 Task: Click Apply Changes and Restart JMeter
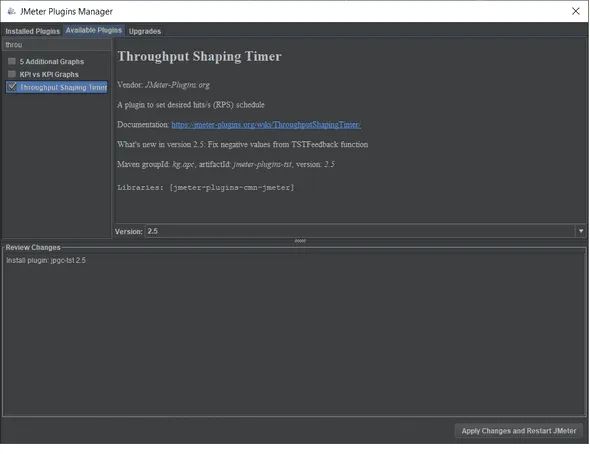coord(519,431)
